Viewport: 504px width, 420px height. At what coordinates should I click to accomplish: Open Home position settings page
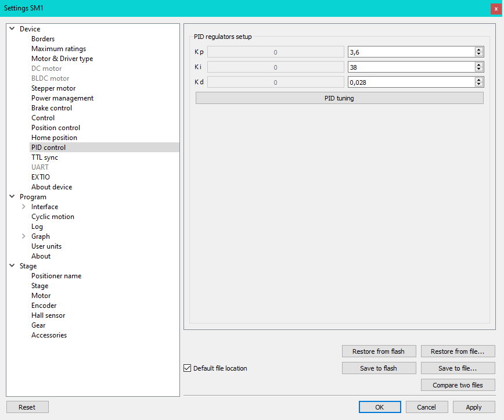click(54, 138)
